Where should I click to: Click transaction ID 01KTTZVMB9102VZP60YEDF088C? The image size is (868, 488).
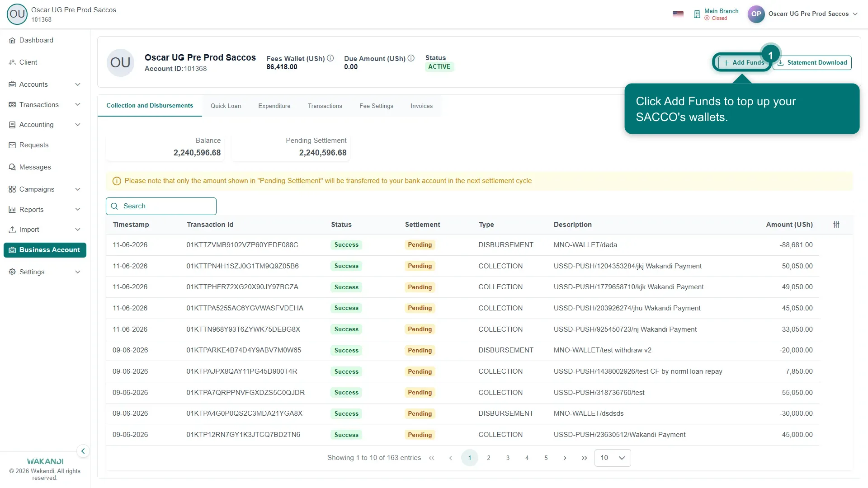tap(242, 245)
